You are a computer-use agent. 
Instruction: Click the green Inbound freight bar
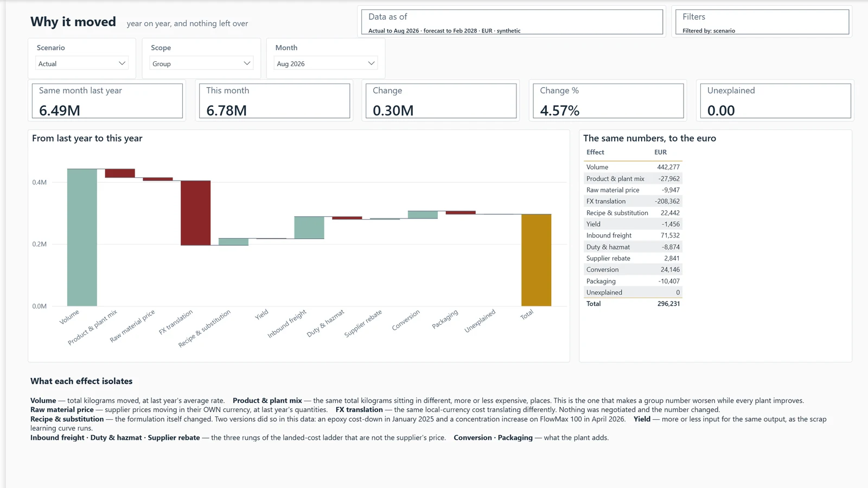309,228
